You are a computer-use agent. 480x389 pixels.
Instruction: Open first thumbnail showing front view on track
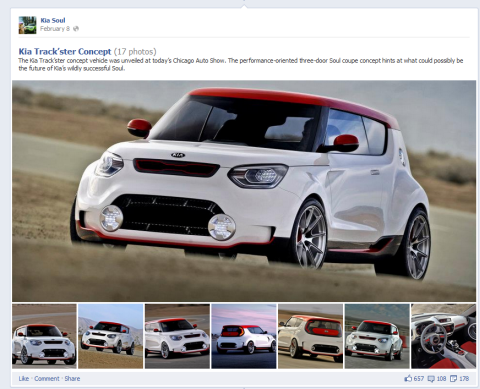44,336
